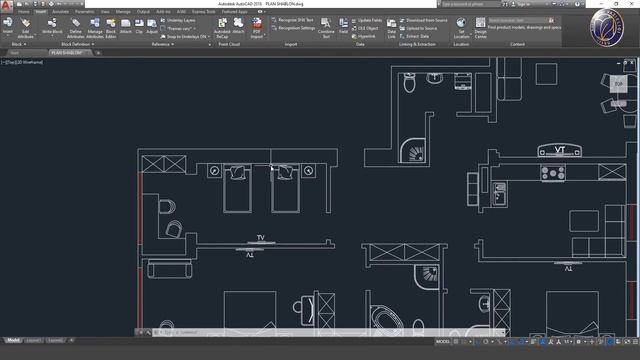This screenshot has height=360, width=640.
Task: Open the Express Tools ribbon tab
Action: [203, 12]
